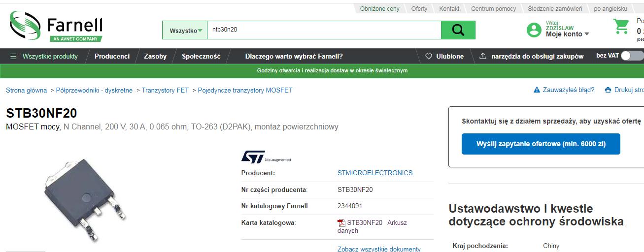Open Tranzystory FET breadcrumb
This screenshot has height=252, width=644.
(x=165, y=90)
